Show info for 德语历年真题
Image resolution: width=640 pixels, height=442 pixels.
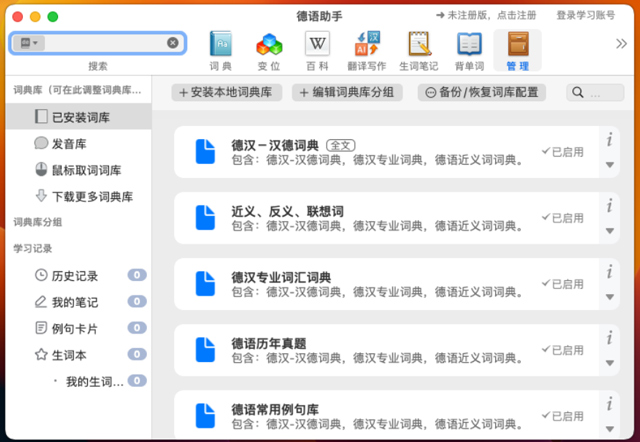click(x=609, y=338)
